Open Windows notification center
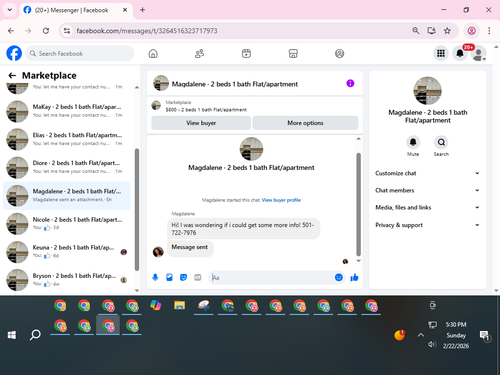 coord(484,336)
